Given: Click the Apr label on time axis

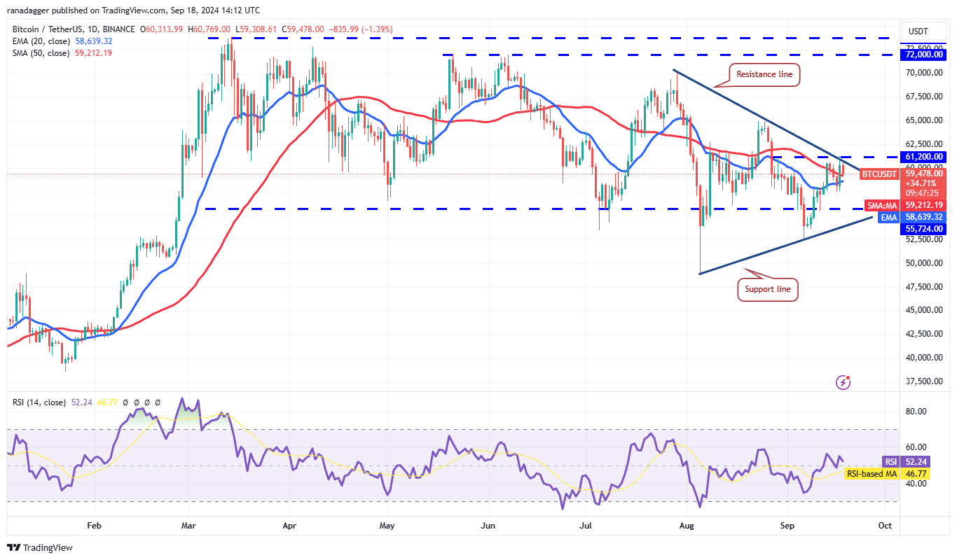Looking at the screenshot, I should pos(288,525).
